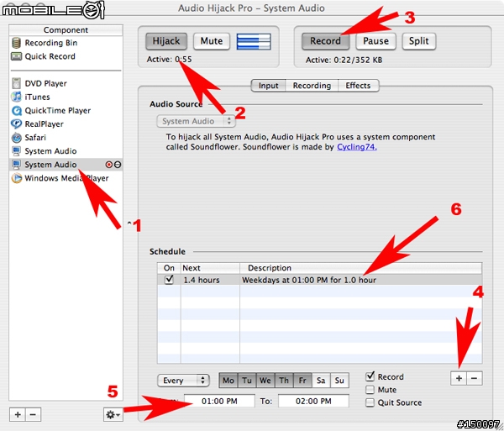Pick the RealPlayer icon
This screenshot has height=431, width=504.
coord(16,124)
